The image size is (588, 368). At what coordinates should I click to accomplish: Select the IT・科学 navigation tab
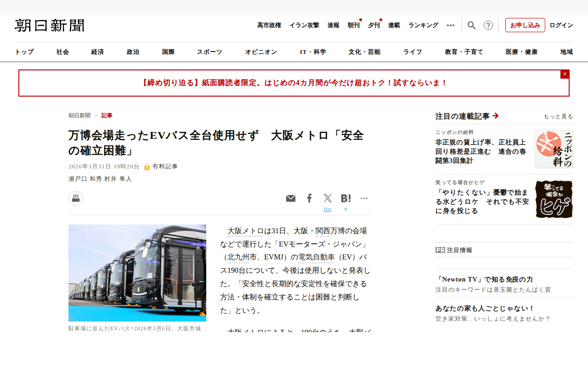point(313,52)
